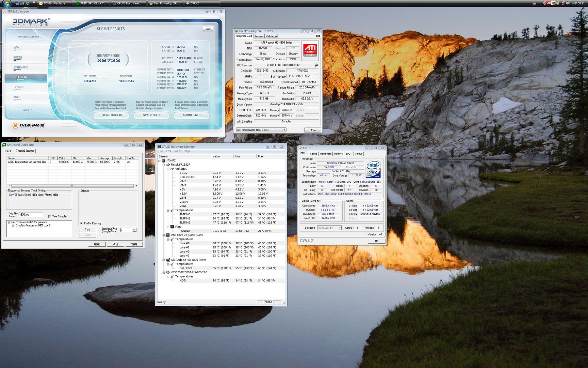The width and height of the screenshot is (588, 368).
Task: Click the Stop button in Clock Tool
Action: click(87, 230)
